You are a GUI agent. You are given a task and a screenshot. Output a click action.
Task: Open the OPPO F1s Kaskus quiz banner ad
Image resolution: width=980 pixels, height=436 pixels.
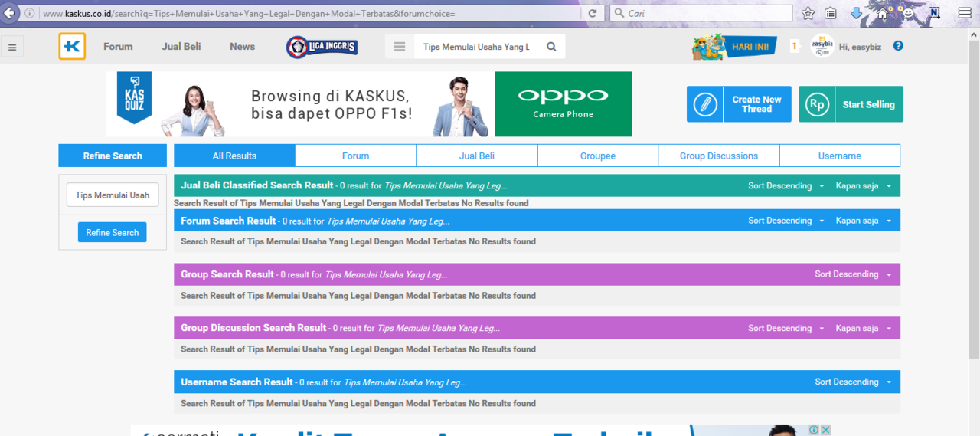[369, 104]
